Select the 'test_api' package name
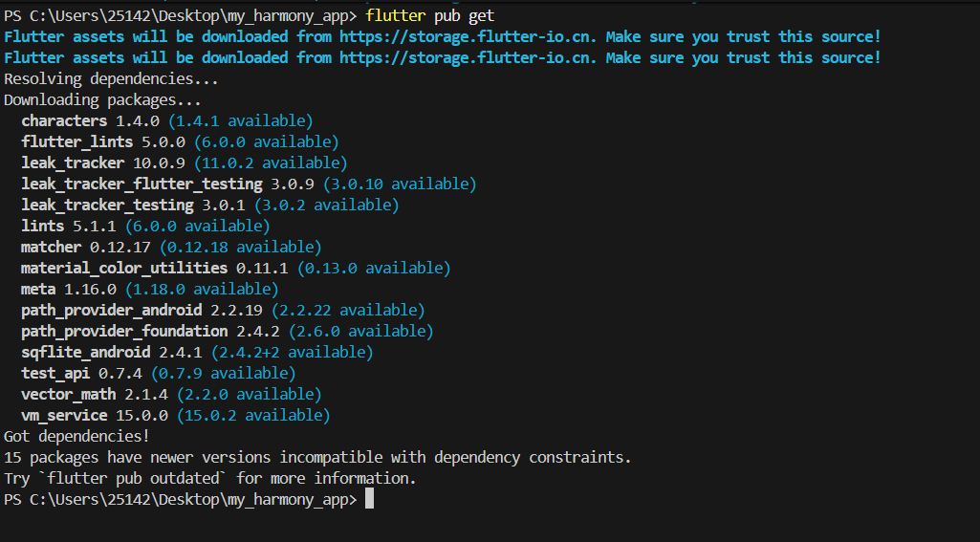Viewport: 980px width, 542px height. (x=55, y=374)
